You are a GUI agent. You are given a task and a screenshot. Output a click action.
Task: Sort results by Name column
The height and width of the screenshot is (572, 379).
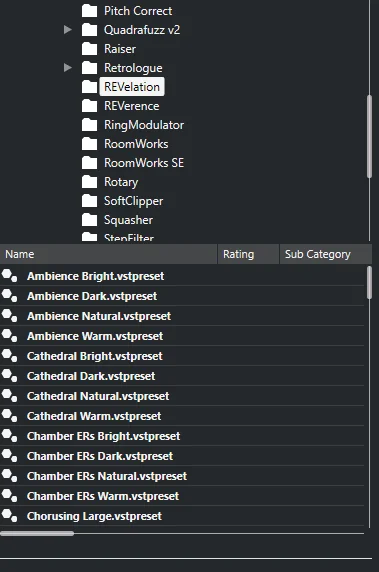click(x=108, y=254)
